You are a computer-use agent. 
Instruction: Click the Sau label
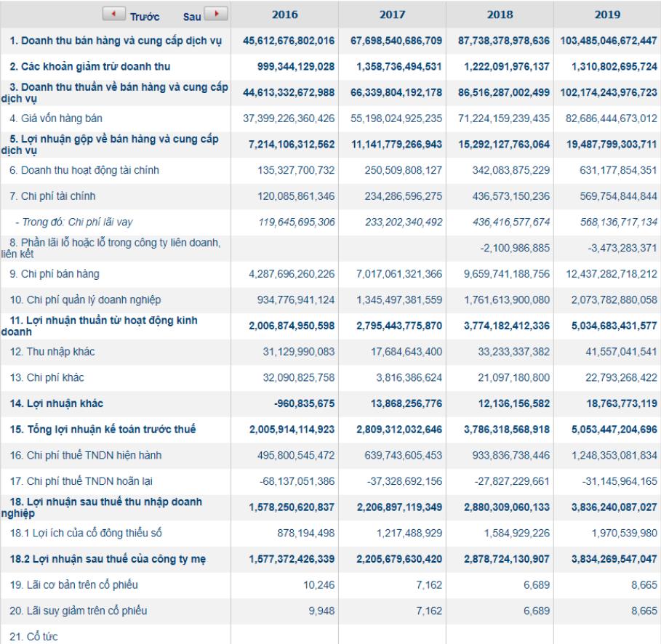click(192, 17)
